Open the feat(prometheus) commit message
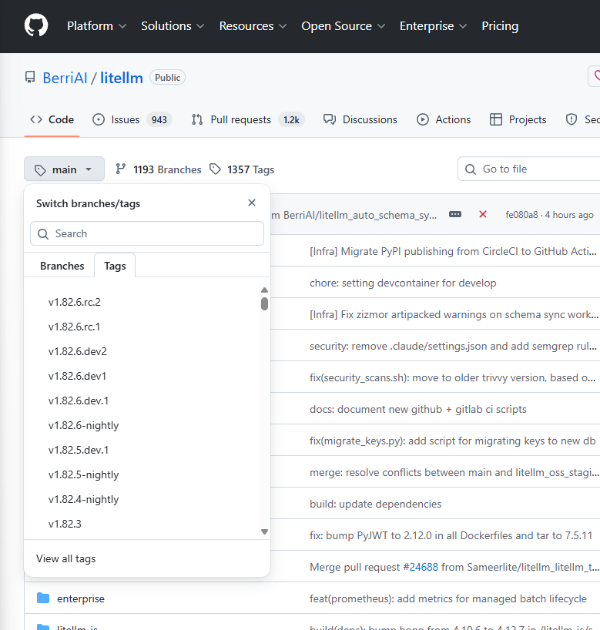Screen dimensions: 600x630 (448, 599)
